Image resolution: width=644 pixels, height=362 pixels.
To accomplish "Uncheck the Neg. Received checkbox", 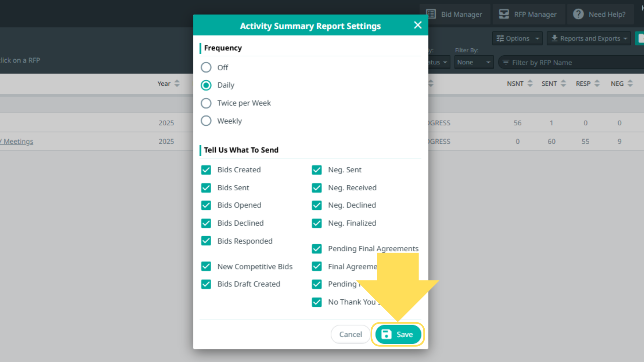I will coord(317,188).
